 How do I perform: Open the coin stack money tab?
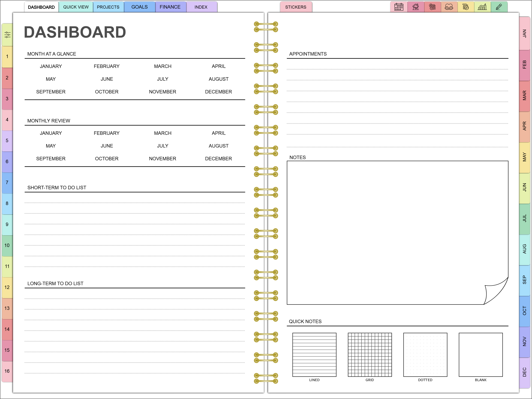pos(466,7)
